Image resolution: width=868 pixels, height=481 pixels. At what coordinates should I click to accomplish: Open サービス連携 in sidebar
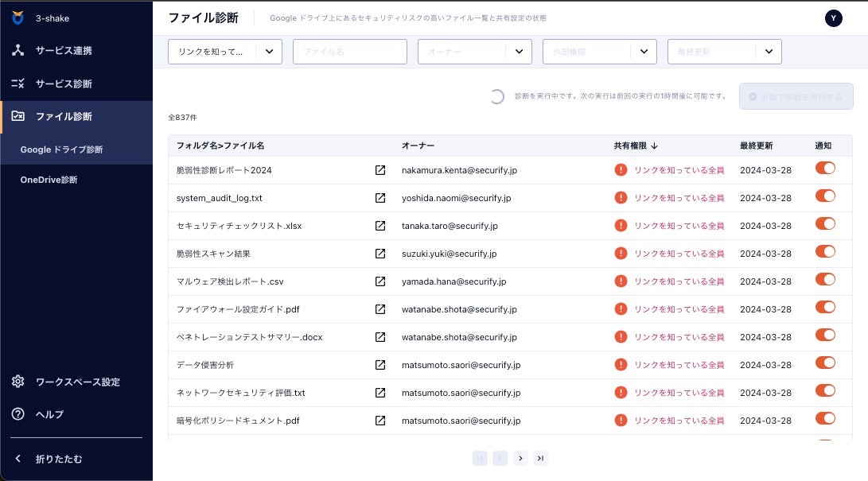point(64,50)
